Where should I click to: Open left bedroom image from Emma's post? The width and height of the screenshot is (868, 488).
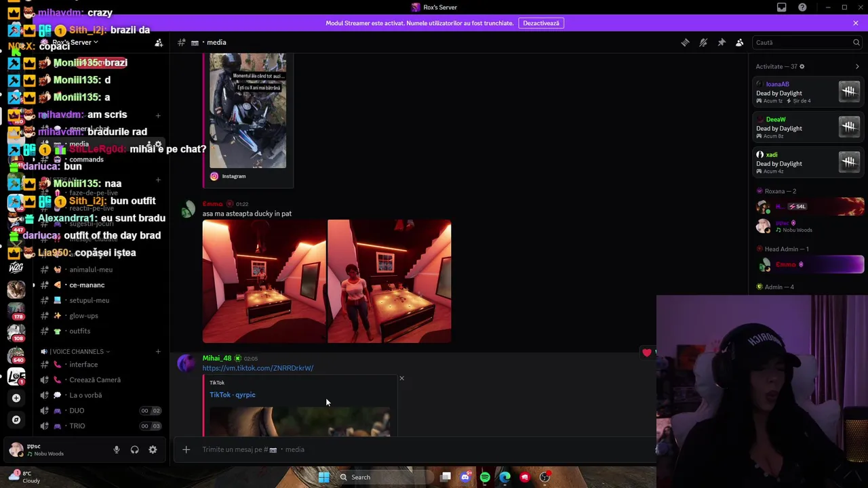click(x=264, y=281)
